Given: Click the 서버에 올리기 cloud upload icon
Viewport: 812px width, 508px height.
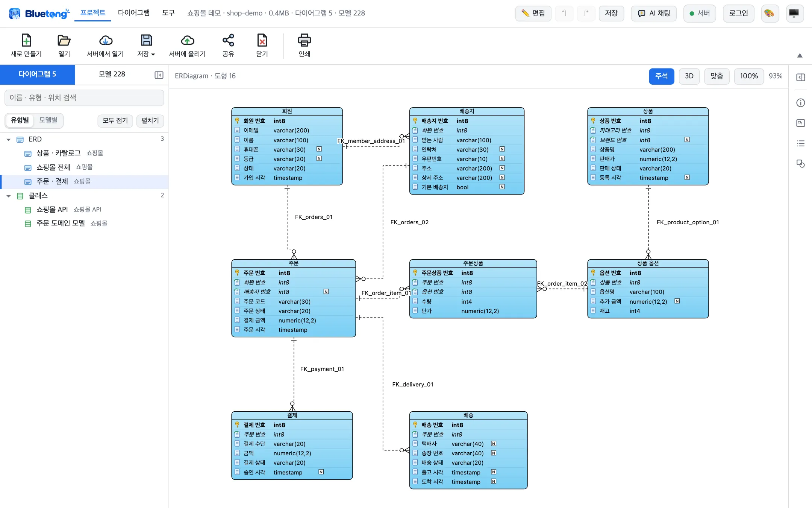Looking at the screenshot, I should coord(187,40).
